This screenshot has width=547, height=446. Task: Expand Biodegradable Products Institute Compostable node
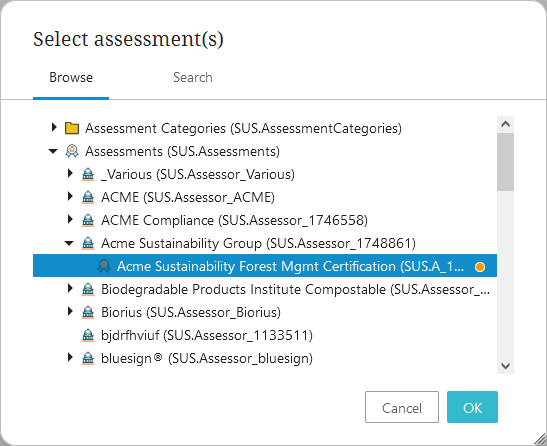(70, 288)
